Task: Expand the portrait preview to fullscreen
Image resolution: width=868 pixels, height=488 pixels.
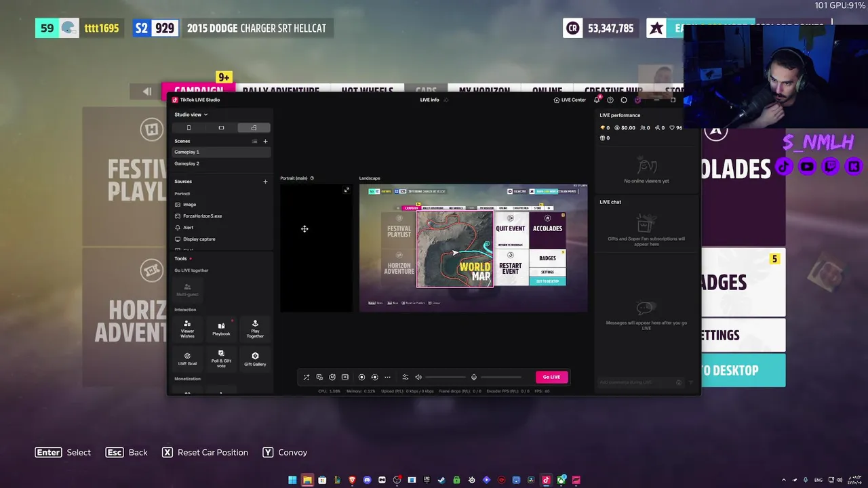Action: click(x=347, y=190)
